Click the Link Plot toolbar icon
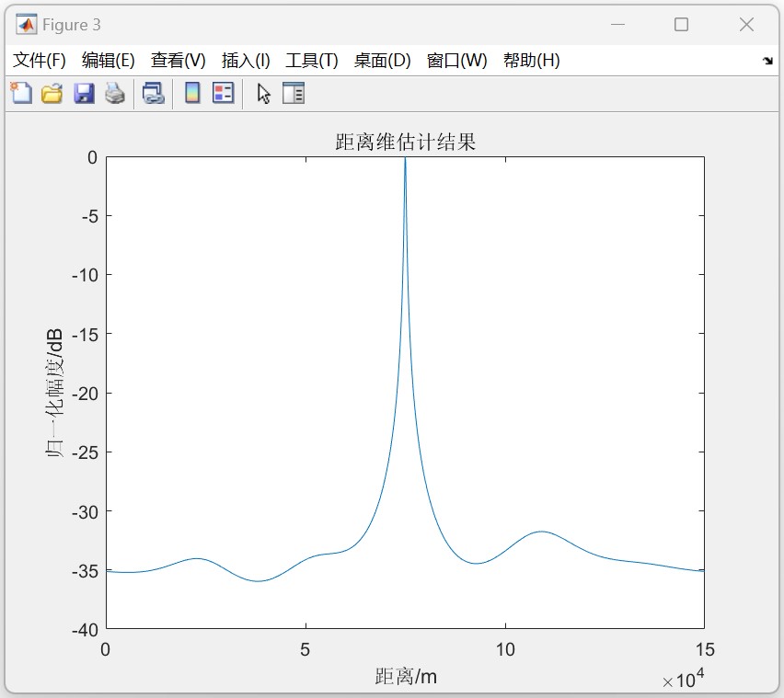 coord(153,93)
